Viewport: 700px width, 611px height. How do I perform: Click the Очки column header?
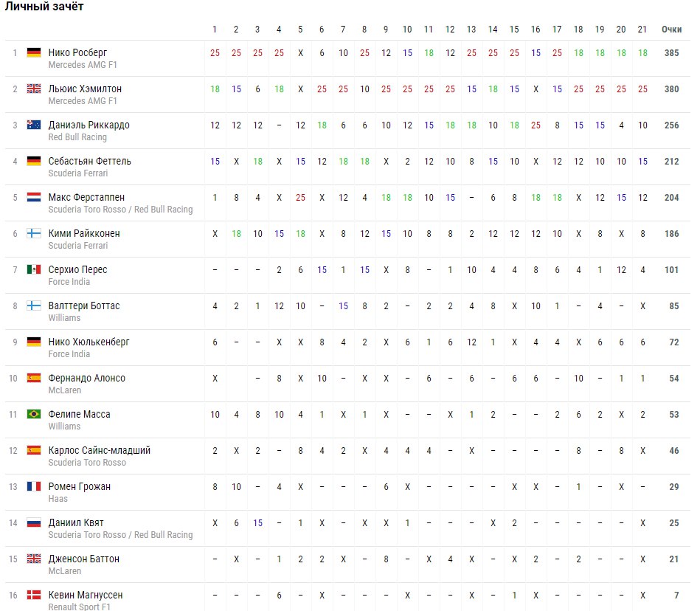pyautogui.click(x=671, y=30)
